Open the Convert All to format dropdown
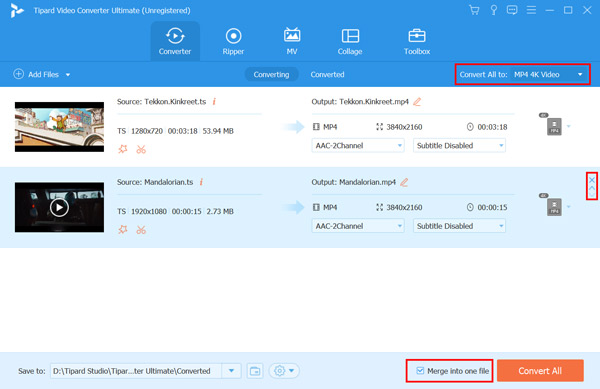This screenshot has width=600, height=389. coord(548,74)
